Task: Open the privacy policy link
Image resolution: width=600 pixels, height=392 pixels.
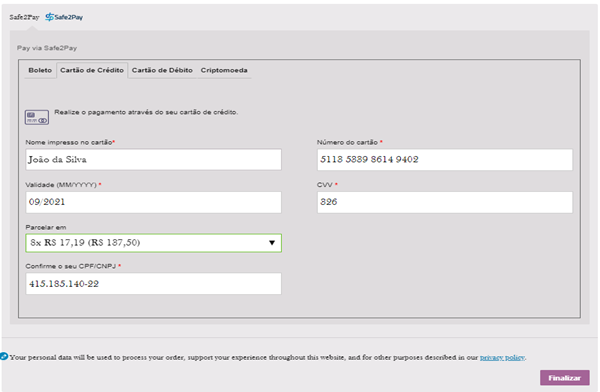Action: (502, 358)
